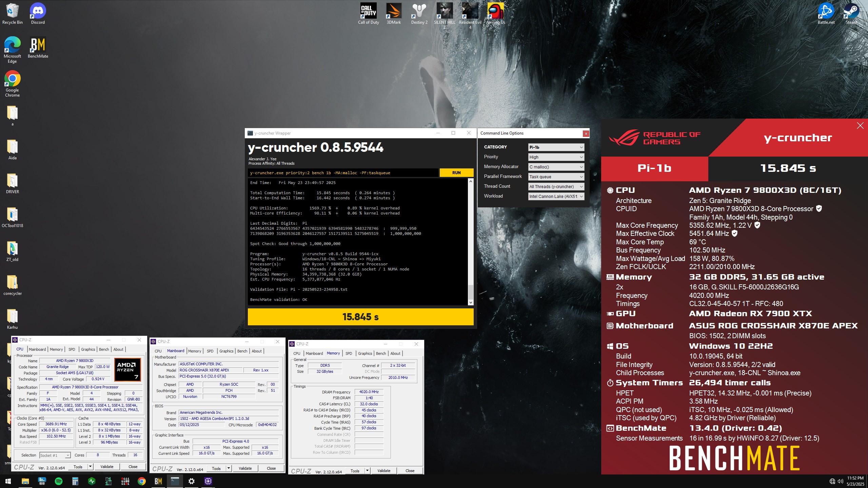The image size is (868, 488).
Task: Expand Tools arrow in CPU-Z Memory window
Action: point(367,471)
